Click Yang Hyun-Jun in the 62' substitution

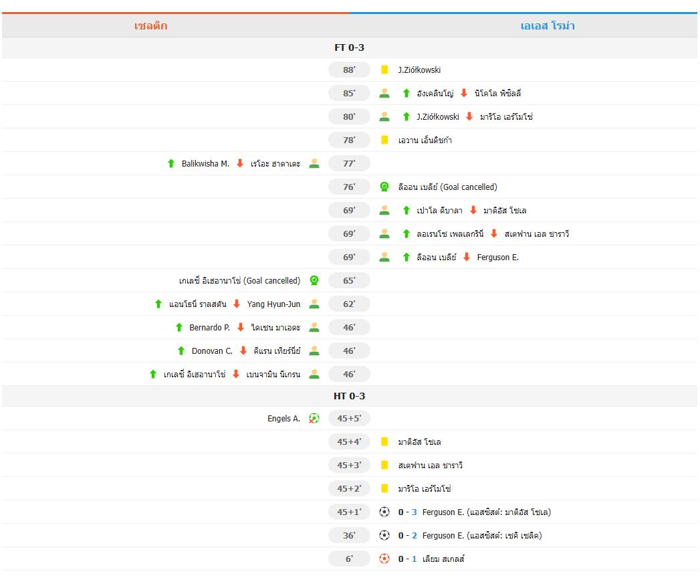click(273, 304)
